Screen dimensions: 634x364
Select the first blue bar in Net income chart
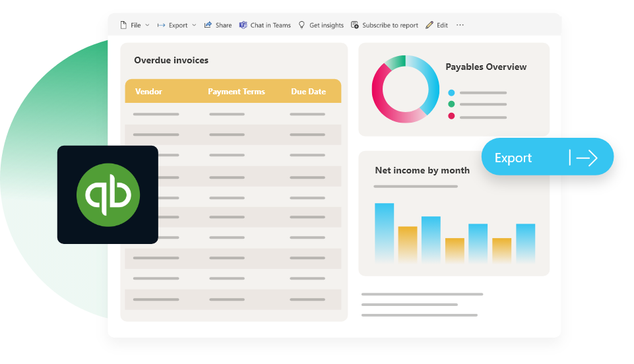click(384, 232)
